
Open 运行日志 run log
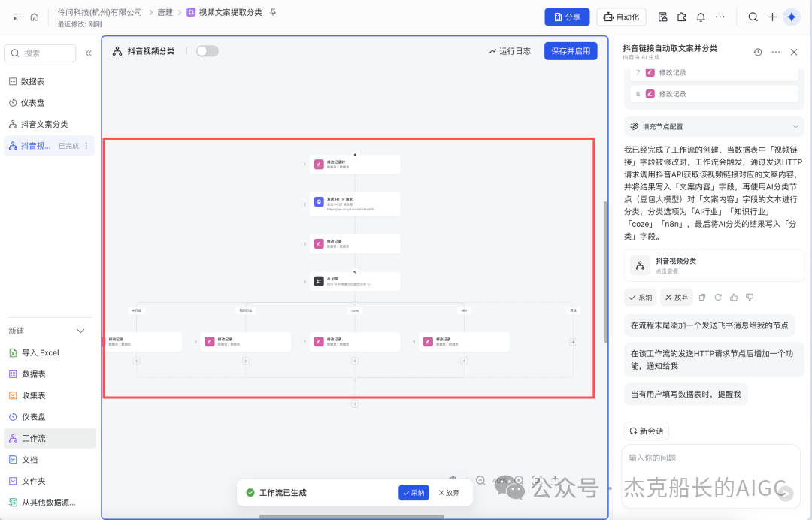coord(510,50)
